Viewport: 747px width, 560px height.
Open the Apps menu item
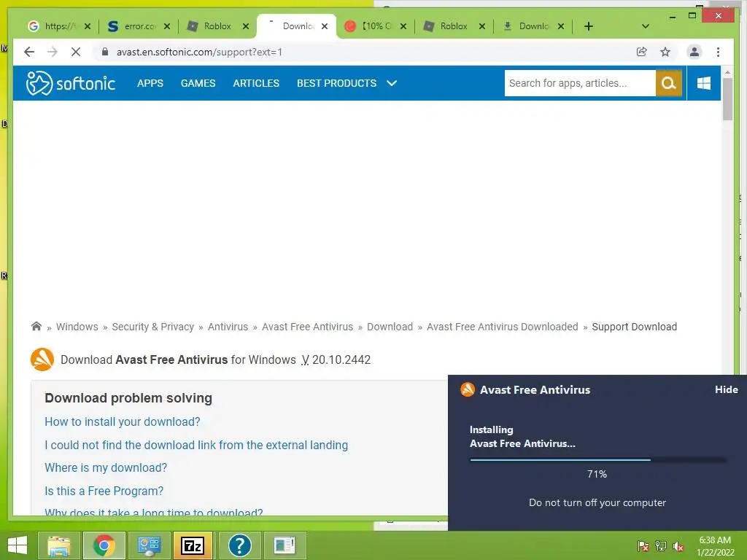(150, 83)
